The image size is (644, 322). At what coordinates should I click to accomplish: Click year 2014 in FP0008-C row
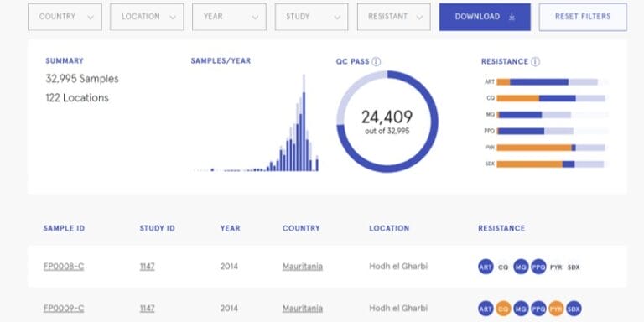click(230, 266)
